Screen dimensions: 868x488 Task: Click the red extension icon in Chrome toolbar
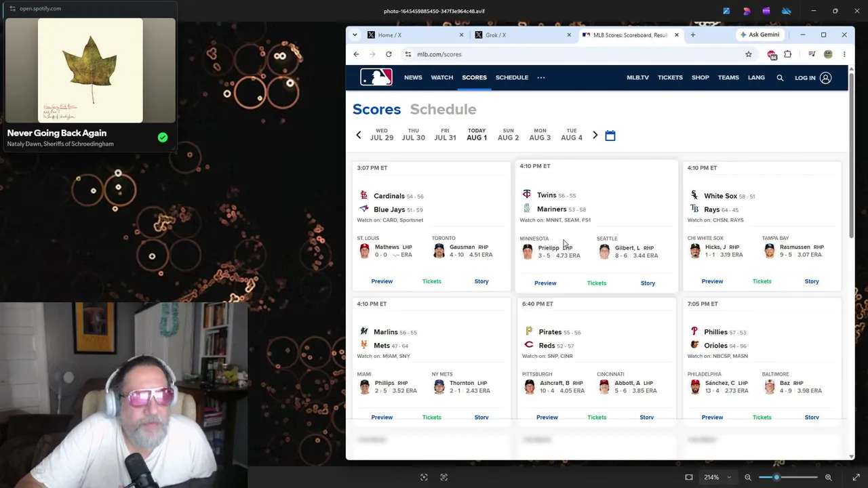[x=772, y=54]
